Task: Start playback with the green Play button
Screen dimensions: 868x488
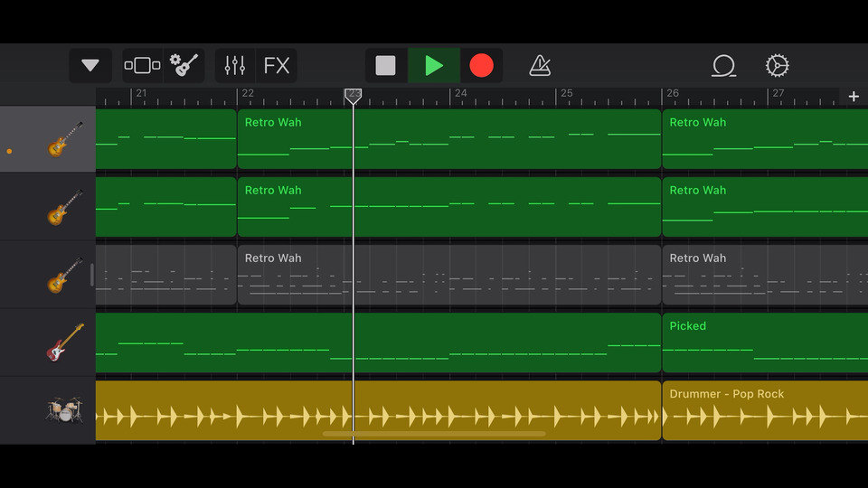Action: [x=434, y=65]
